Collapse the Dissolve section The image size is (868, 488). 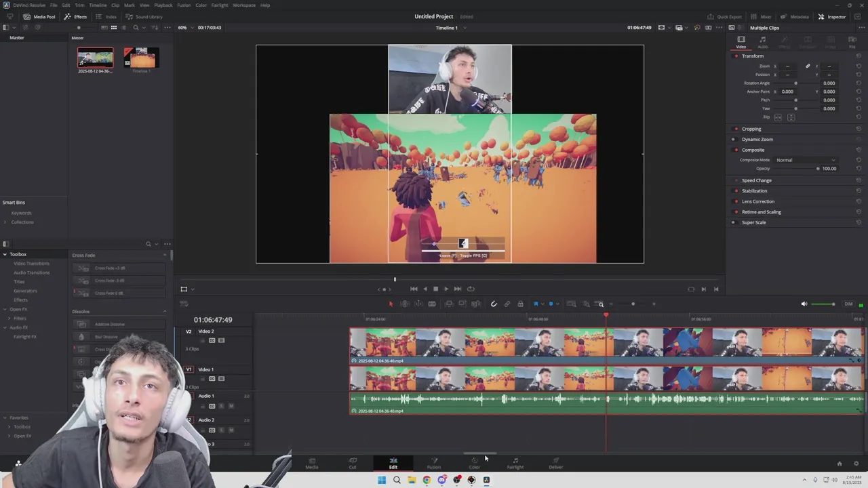165,312
